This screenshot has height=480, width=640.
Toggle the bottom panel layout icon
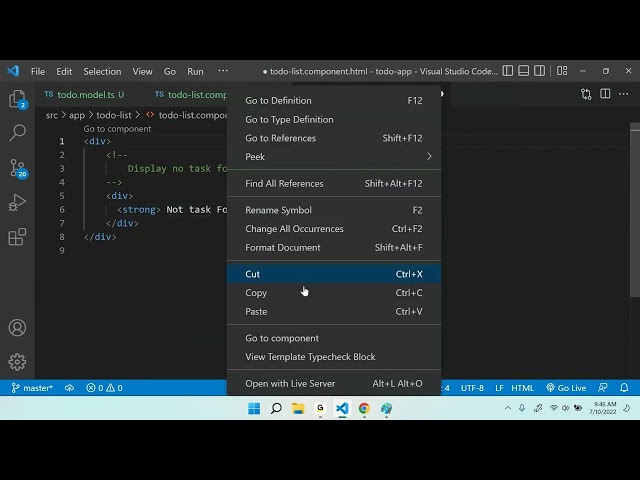click(x=523, y=71)
